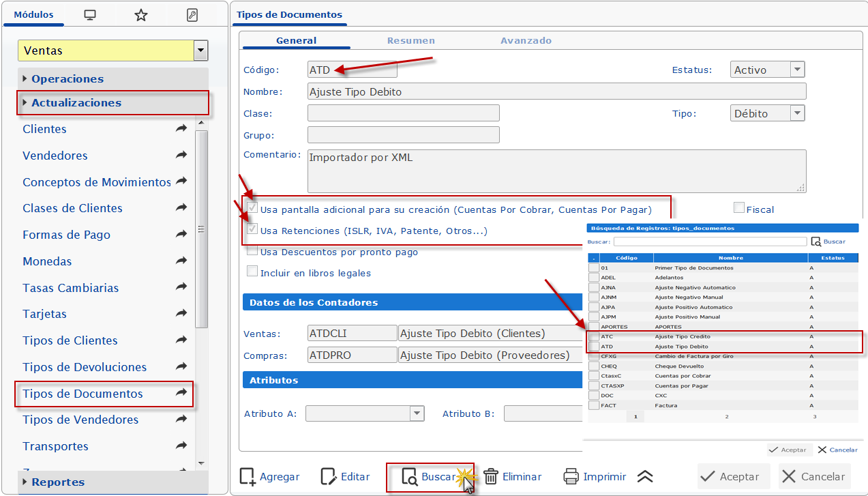Open the key icon tab in sidebar
The image size is (868, 496).
click(x=192, y=15)
